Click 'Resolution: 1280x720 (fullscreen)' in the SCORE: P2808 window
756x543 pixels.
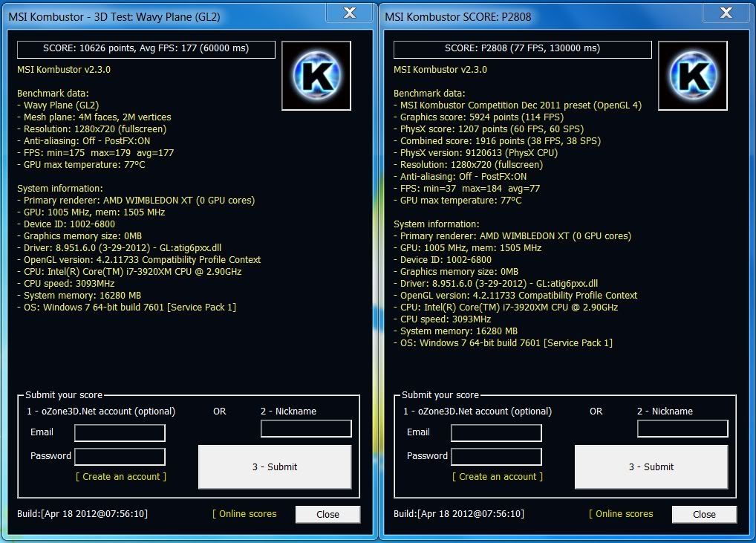469,165
